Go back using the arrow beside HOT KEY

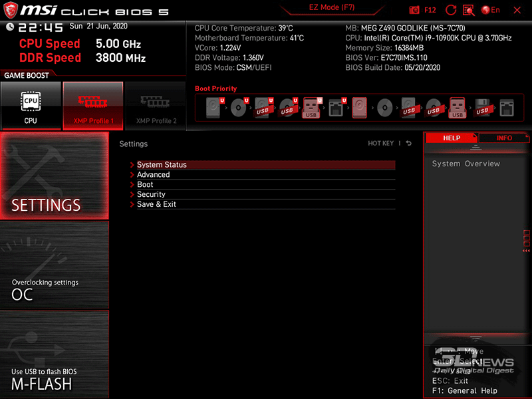click(409, 143)
